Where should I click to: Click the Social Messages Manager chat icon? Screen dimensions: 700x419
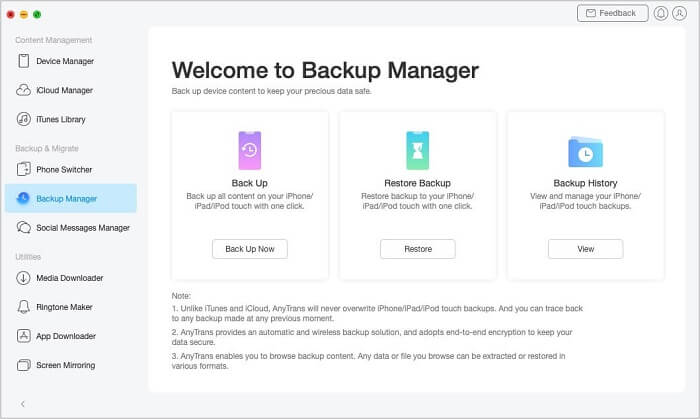(23, 228)
